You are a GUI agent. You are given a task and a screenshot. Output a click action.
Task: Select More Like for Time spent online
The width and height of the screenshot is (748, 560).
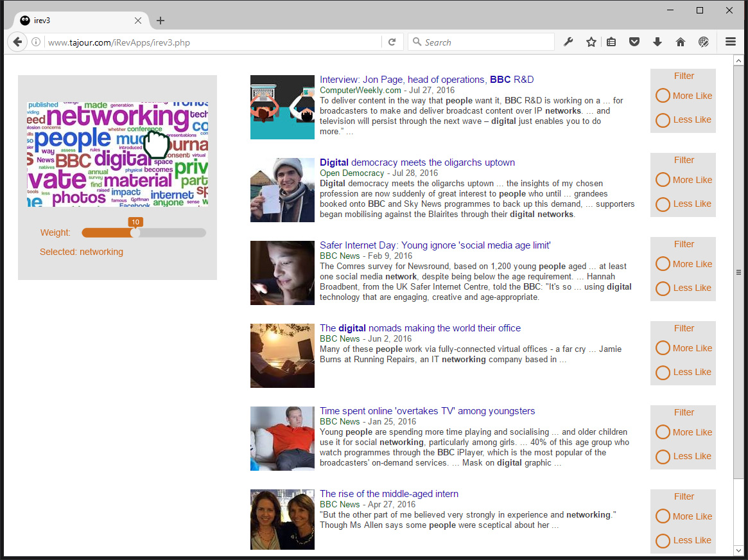[x=663, y=432]
